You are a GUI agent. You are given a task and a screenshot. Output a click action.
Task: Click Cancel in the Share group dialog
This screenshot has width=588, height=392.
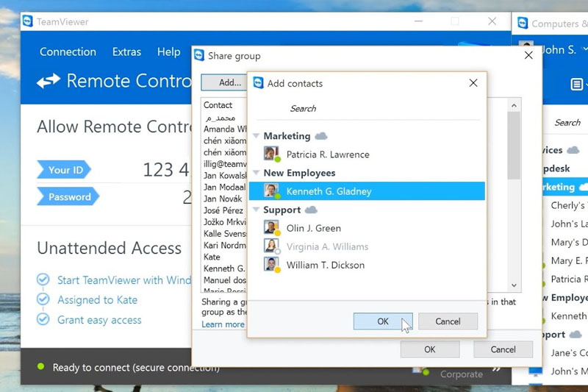tap(503, 349)
